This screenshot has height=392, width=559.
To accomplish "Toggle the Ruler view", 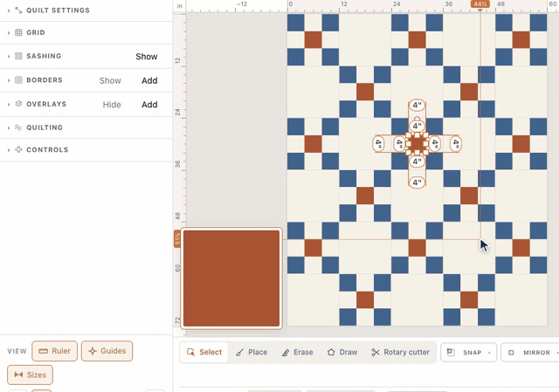I will (x=54, y=351).
